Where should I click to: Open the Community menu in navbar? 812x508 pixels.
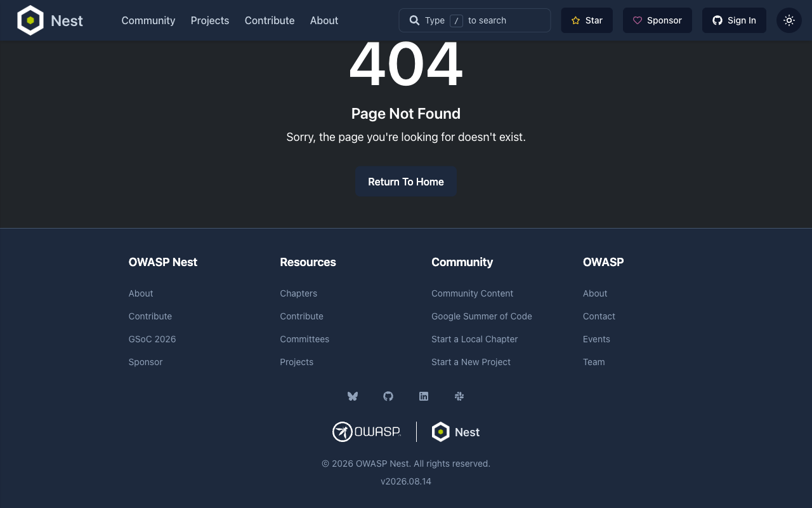click(148, 20)
